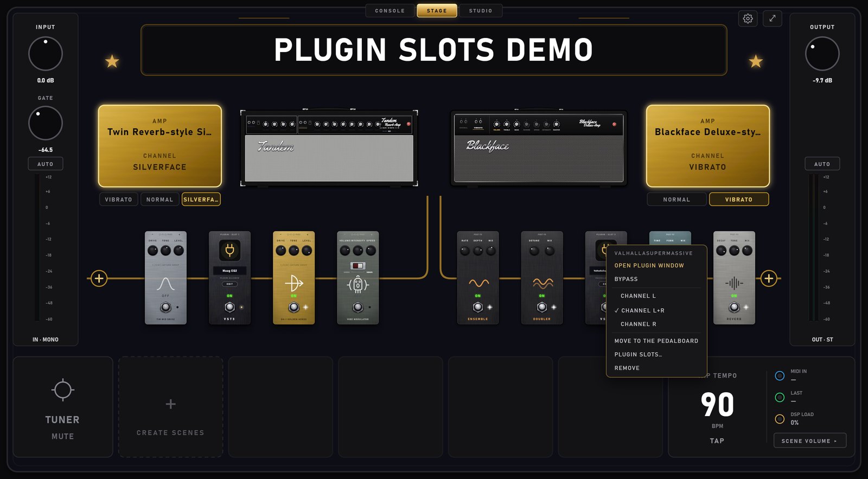This screenshot has width=868, height=479.
Task: Switch to Studio tab
Action: coord(481,11)
